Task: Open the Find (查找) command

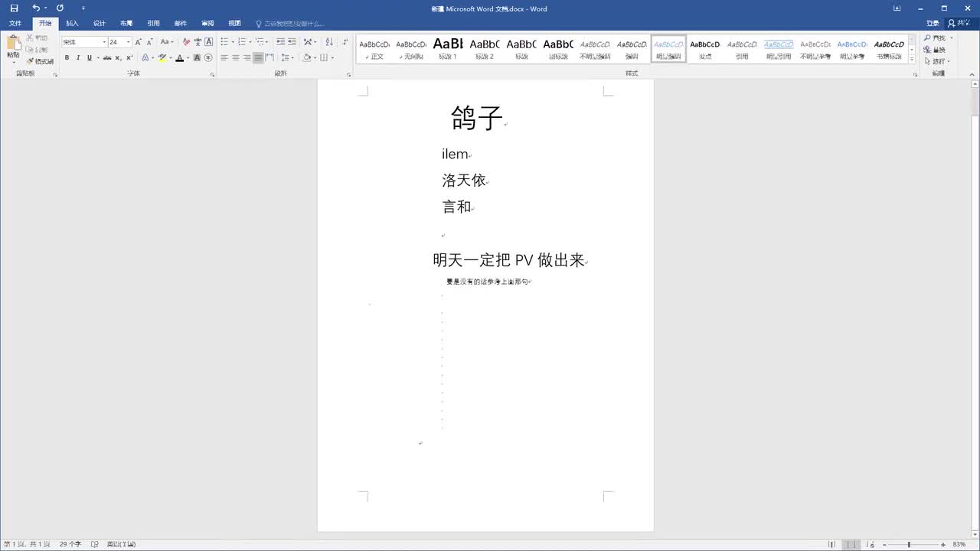Action: (x=937, y=37)
